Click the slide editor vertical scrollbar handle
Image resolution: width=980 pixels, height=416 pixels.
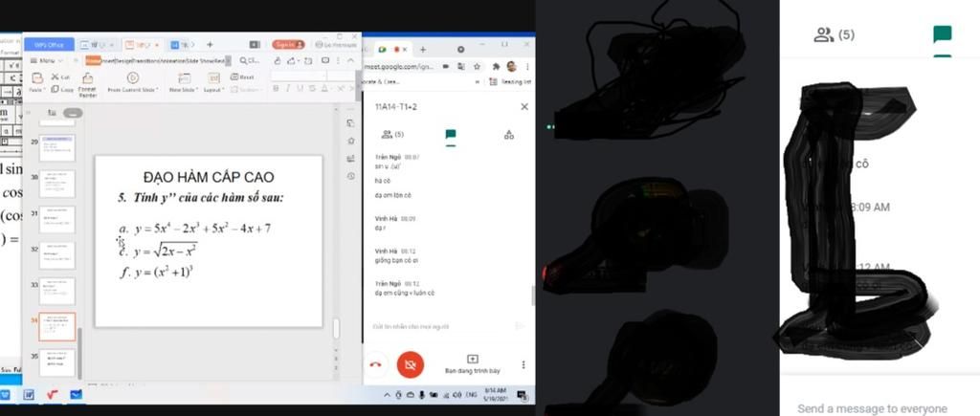(x=336, y=328)
